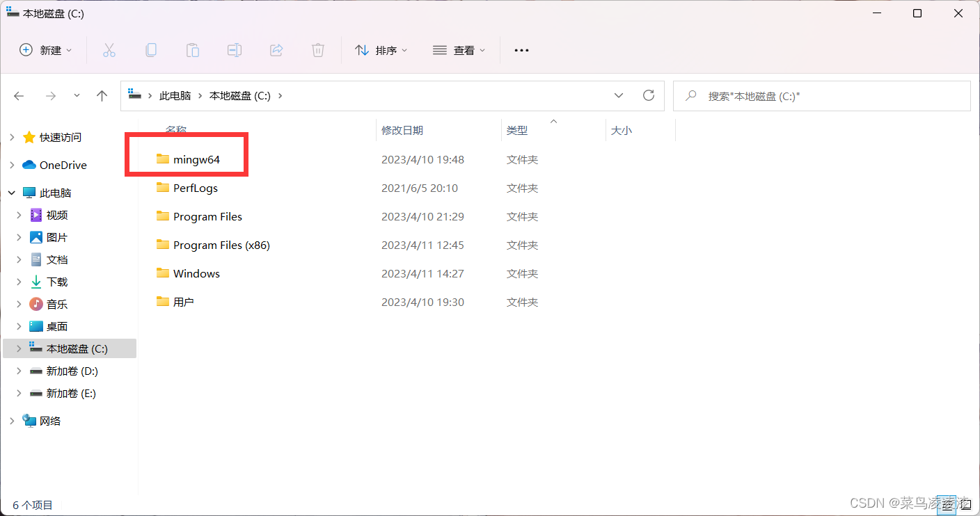Click 此电脑 in address breadcrumb
980x516 pixels.
coord(175,96)
